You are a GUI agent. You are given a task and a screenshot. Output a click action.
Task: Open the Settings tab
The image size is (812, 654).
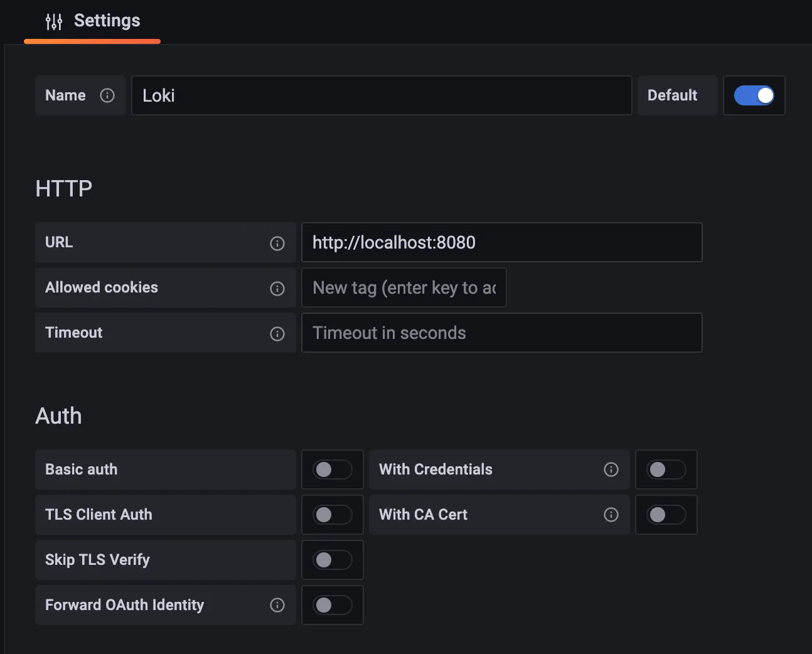[107, 21]
